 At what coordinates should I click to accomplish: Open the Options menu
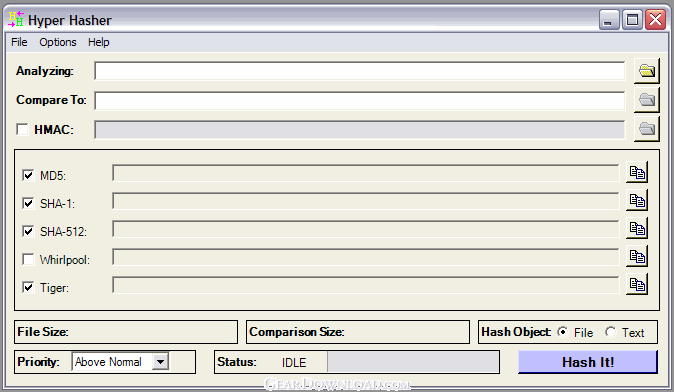click(58, 42)
